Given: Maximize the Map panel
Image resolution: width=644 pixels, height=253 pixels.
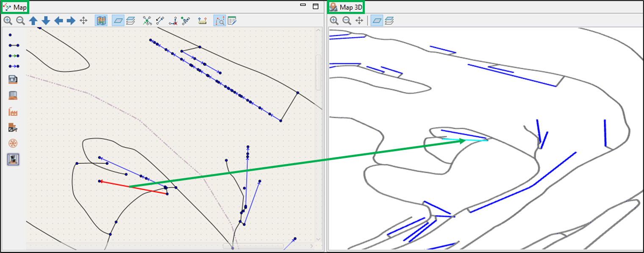Looking at the screenshot, I should [x=315, y=6].
